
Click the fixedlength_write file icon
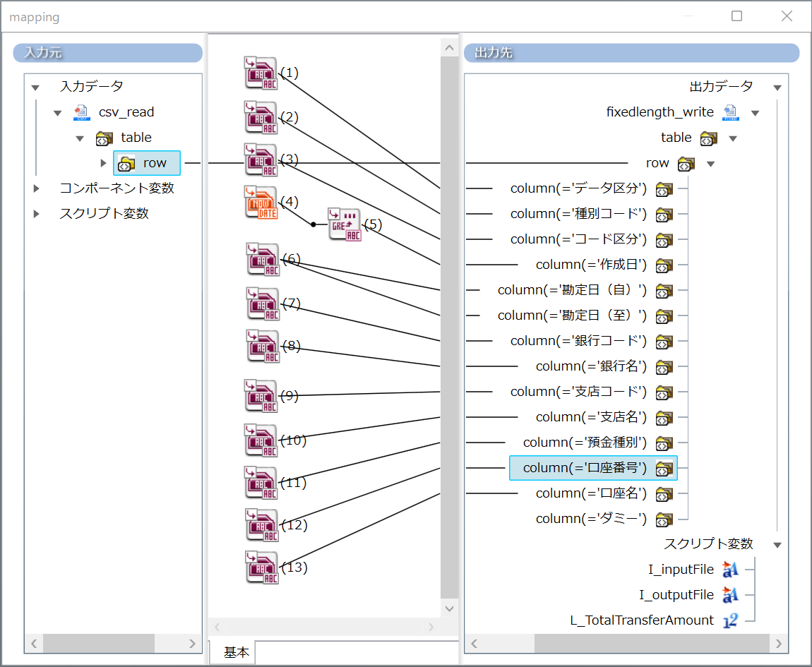tap(731, 112)
